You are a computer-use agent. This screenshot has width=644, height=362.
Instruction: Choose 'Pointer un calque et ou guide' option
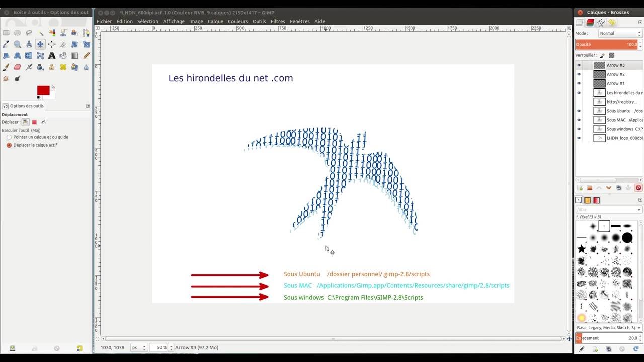pyautogui.click(x=38, y=137)
